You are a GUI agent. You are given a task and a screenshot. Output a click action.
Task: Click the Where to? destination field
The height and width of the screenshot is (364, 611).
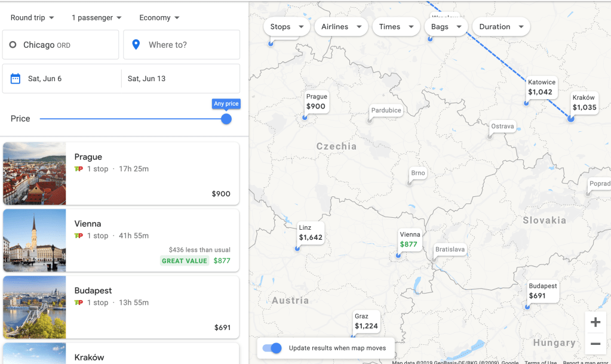click(182, 45)
